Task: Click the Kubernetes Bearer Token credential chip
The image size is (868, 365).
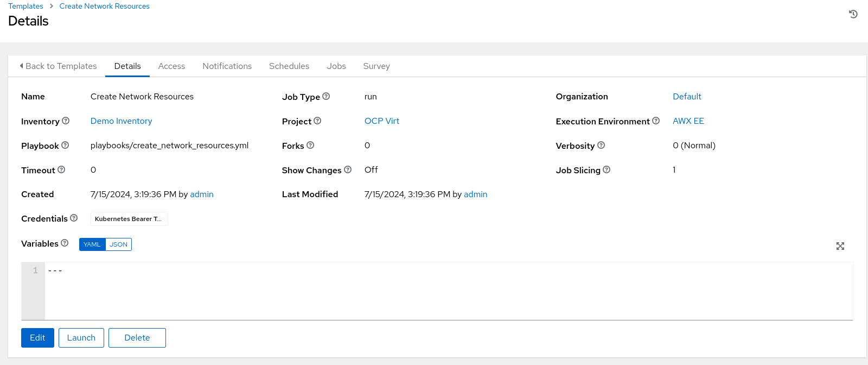Action: [129, 219]
